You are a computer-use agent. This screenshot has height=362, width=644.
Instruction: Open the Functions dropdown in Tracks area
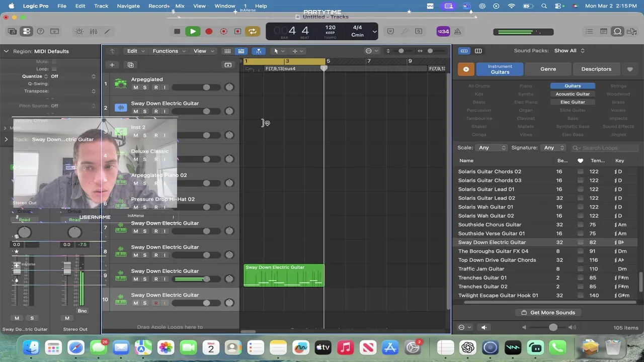click(169, 51)
